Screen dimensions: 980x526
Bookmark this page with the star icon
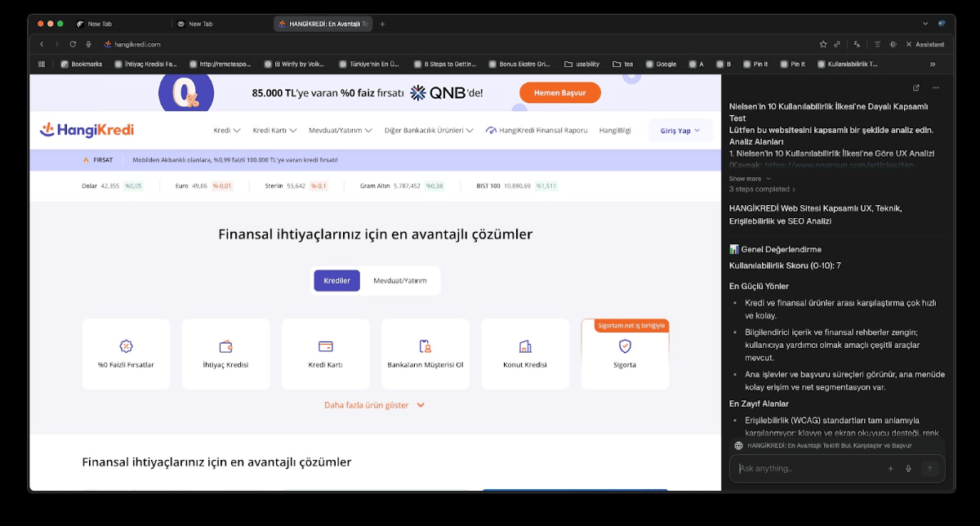(x=823, y=44)
